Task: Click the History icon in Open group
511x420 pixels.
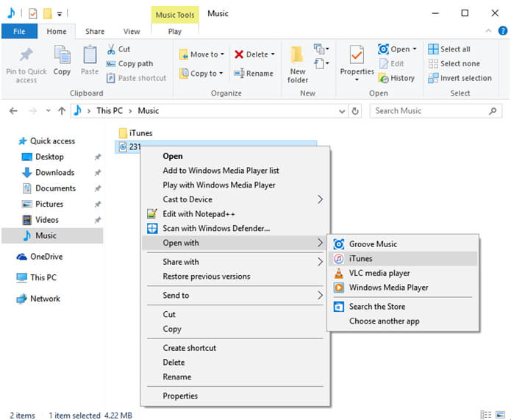Action: [383, 78]
